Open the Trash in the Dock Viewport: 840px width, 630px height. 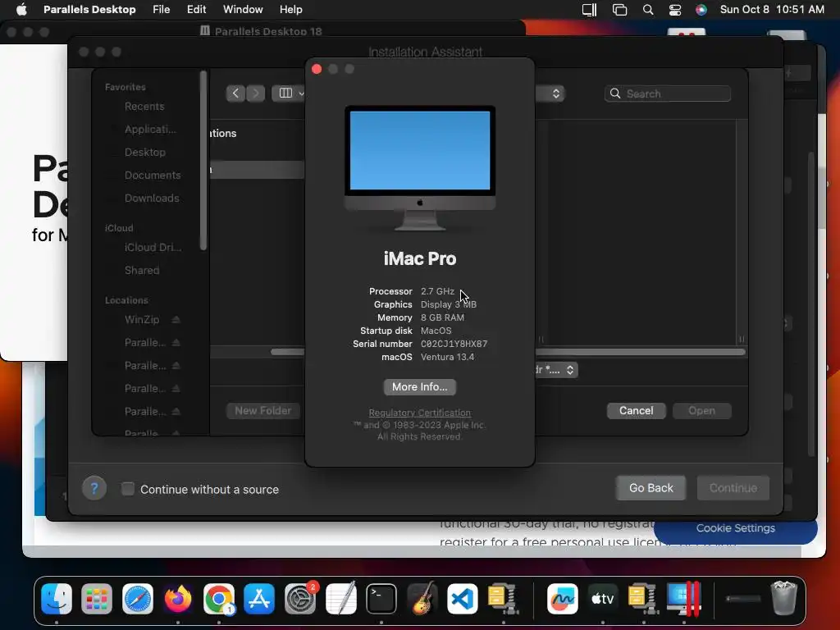[x=783, y=598]
